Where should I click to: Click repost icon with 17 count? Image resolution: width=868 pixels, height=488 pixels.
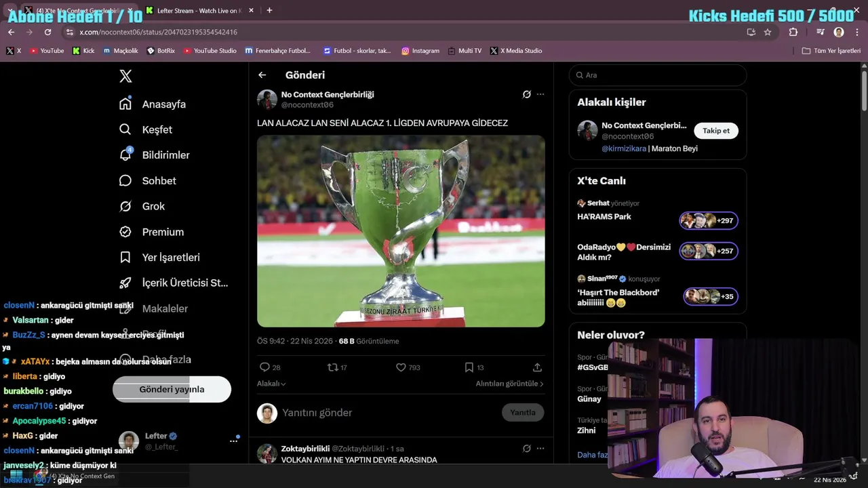point(332,367)
